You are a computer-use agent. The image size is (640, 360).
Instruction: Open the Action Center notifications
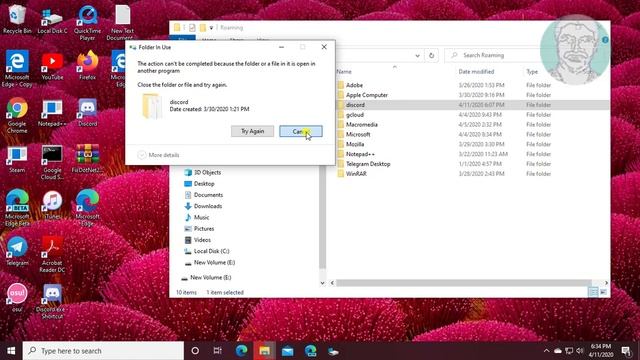coord(626,351)
